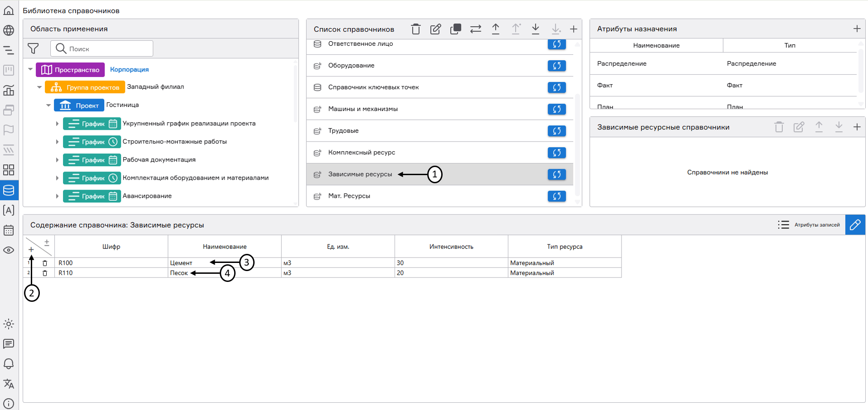Image resolution: width=868 pixels, height=410 pixels.
Task: Expand the Авансирование schedule node
Action: (57, 196)
